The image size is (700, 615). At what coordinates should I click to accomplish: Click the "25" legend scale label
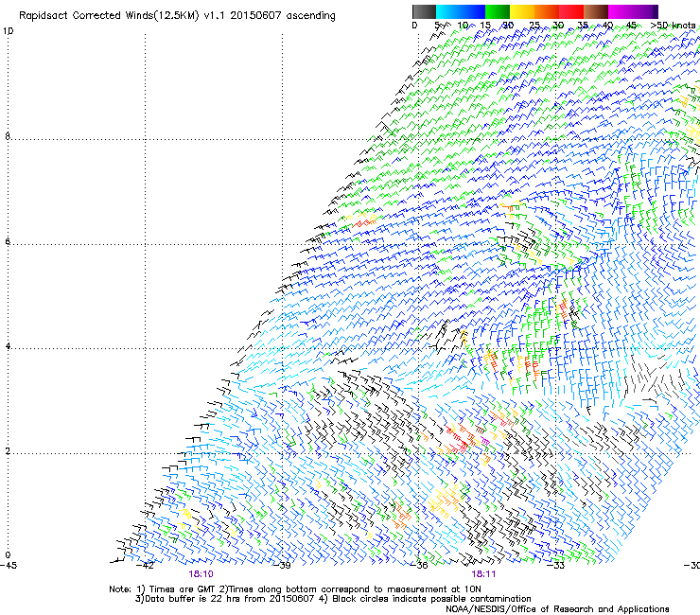(x=534, y=26)
